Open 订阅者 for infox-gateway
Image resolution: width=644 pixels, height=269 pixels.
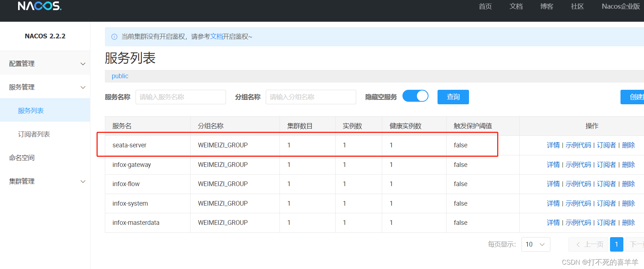pos(606,165)
